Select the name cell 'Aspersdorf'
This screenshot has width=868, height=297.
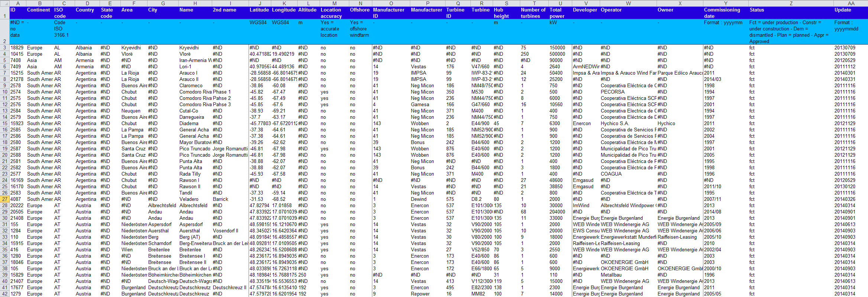[x=195, y=224]
